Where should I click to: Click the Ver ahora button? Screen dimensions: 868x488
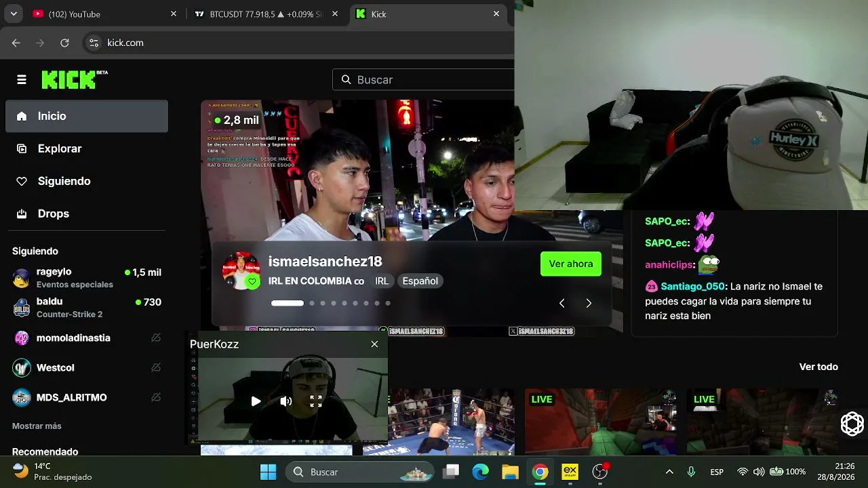tap(571, 264)
